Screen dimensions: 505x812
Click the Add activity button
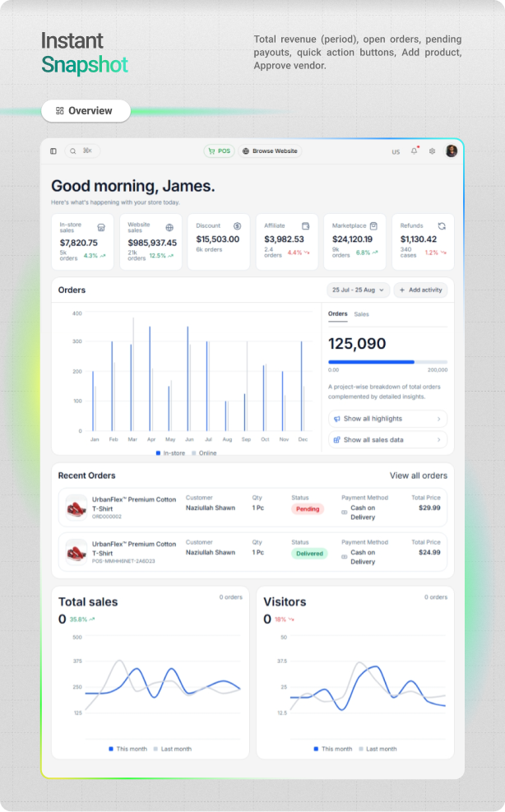click(420, 290)
